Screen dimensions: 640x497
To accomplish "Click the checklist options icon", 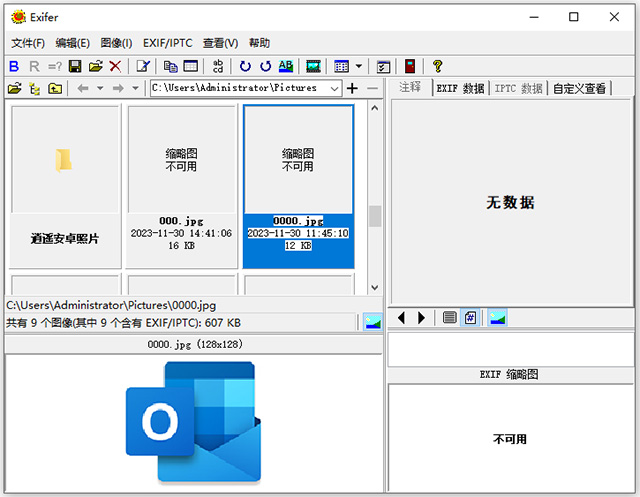I will (x=383, y=67).
